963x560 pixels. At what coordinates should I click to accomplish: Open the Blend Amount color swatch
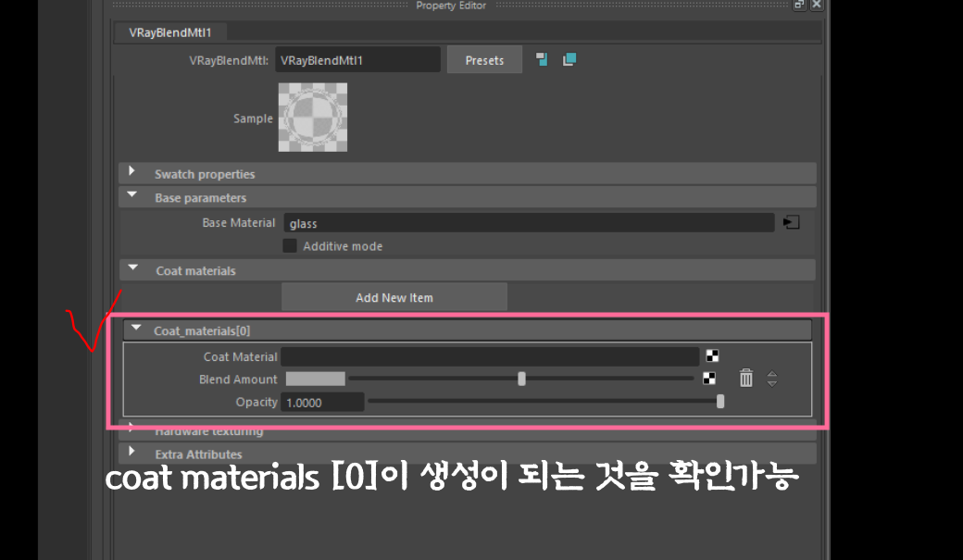coord(316,379)
